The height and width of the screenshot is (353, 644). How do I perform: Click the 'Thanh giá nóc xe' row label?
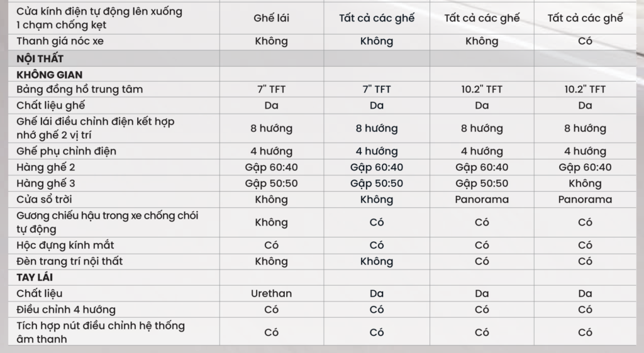click(x=60, y=41)
